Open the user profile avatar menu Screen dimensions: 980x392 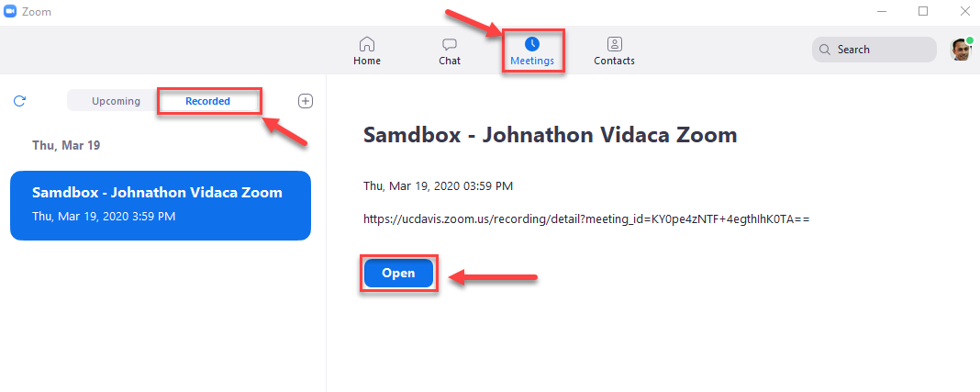[x=961, y=50]
